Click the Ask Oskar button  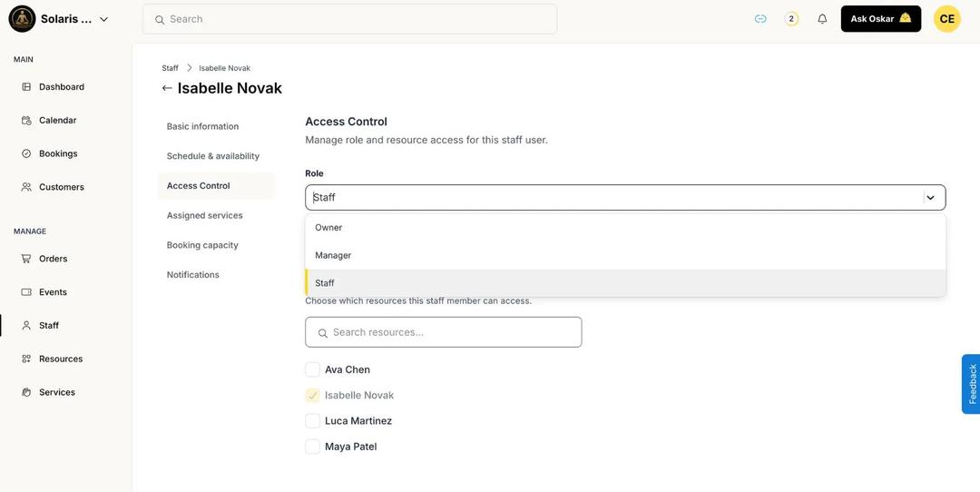click(880, 19)
